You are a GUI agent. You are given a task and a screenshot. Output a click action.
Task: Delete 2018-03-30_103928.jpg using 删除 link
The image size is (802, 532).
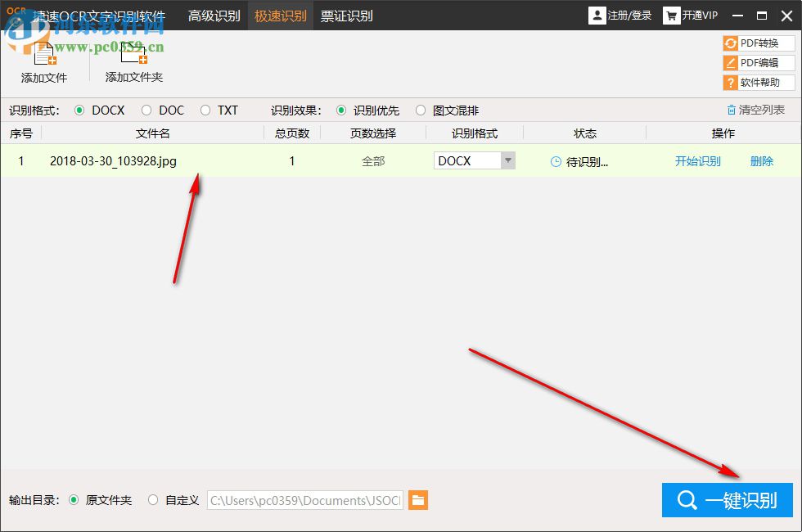coord(760,160)
